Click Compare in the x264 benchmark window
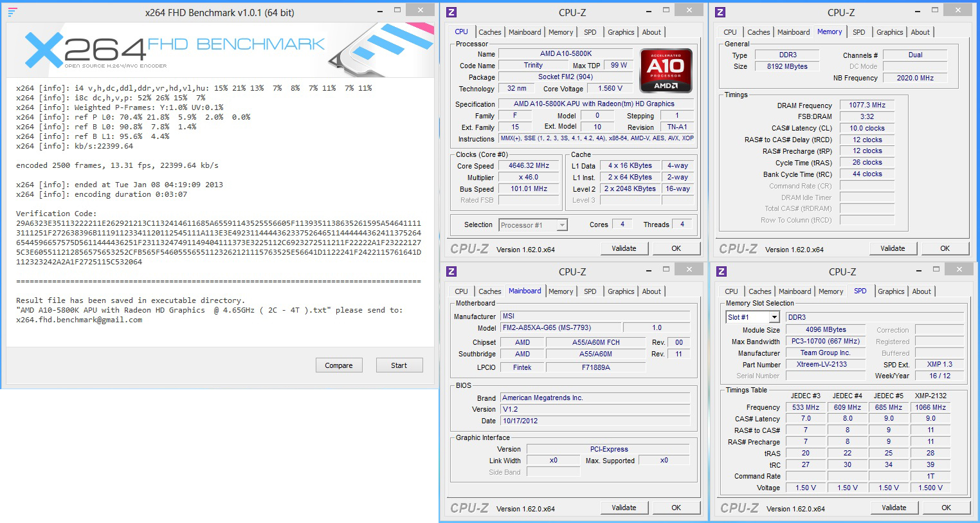This screenshot has width=980, height=523. (339, 365)
